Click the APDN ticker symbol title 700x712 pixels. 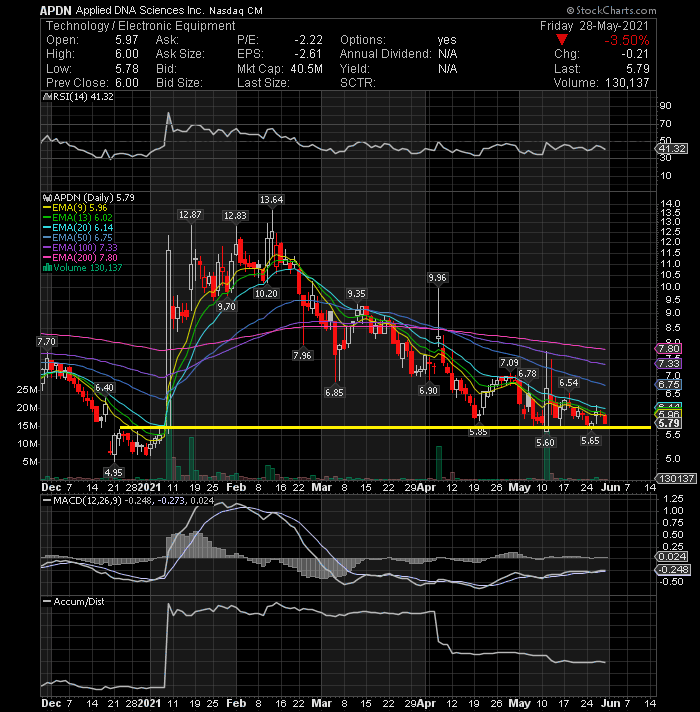point(56,10)
